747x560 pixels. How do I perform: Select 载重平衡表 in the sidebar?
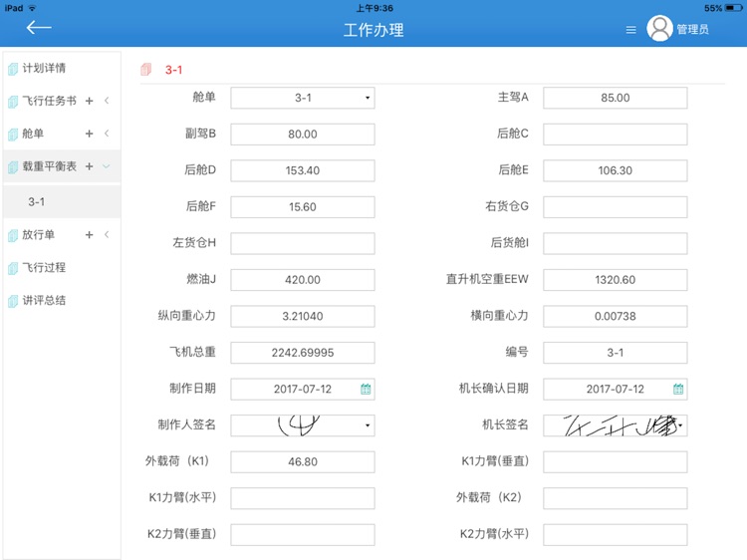click(49, 166)
